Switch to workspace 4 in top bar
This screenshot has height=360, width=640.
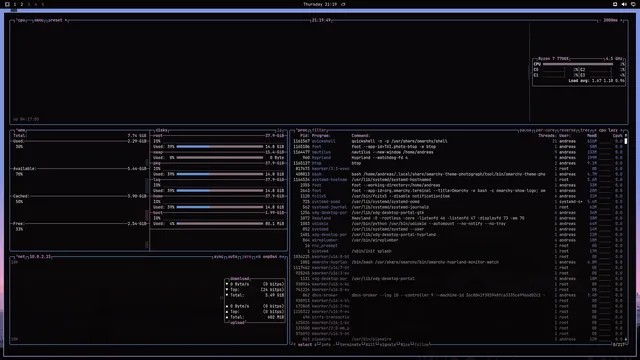pyautogui.click(x=36, y=4)
